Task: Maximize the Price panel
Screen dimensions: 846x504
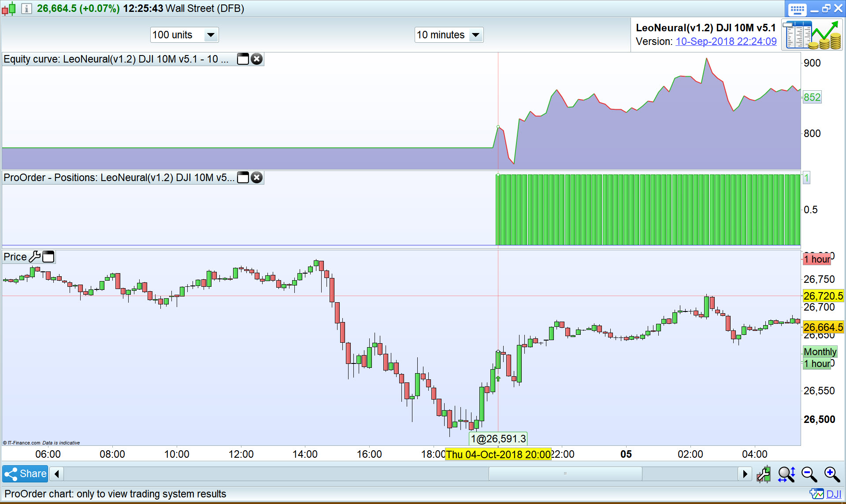Action: click(x=48, y=257)
